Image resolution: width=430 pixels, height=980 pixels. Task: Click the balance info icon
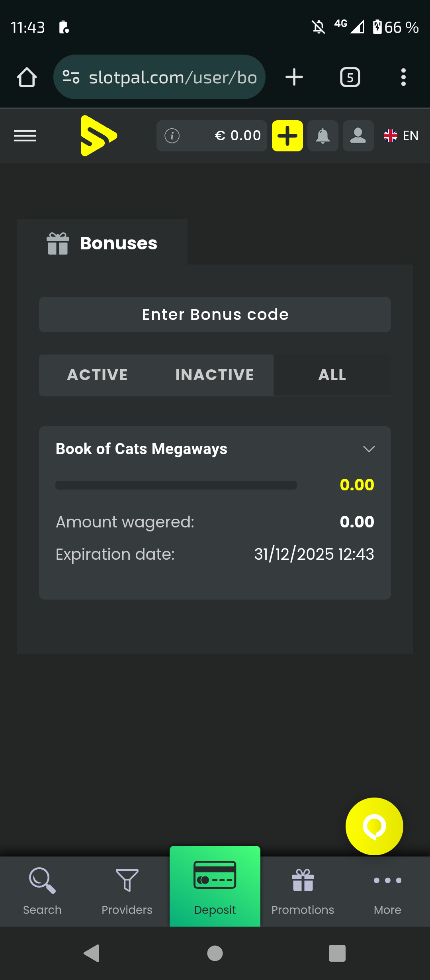(x=172, y=136)
